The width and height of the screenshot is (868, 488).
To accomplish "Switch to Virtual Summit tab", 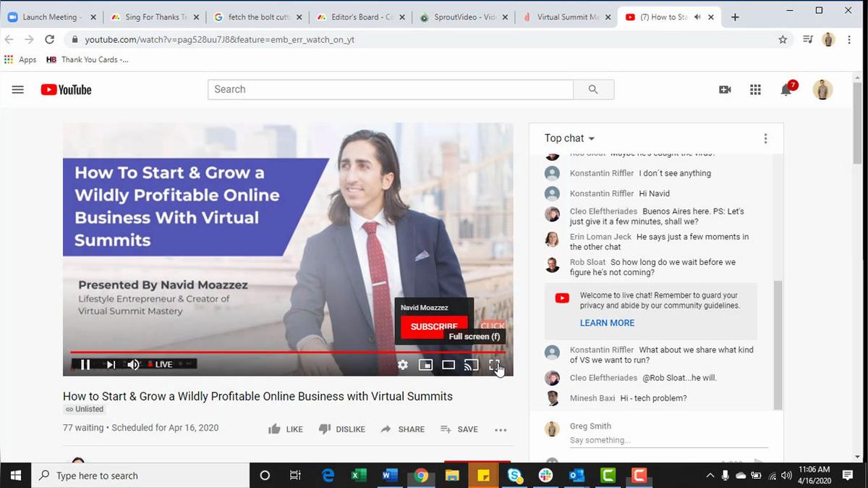I will (566, 17).
